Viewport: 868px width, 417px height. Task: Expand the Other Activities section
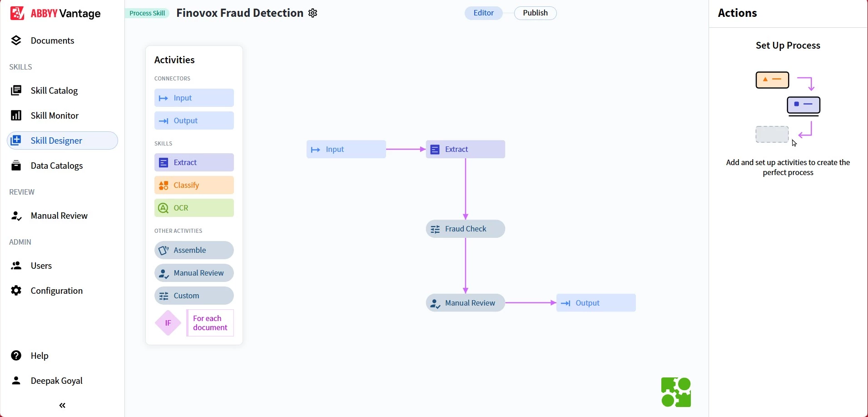click(x=178, y=231)
